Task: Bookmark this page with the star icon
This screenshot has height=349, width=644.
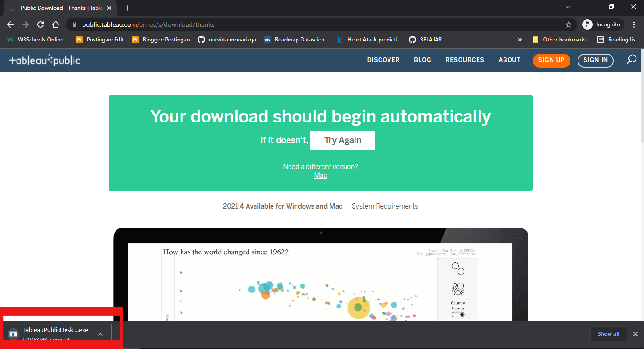Action: (569, 24)
